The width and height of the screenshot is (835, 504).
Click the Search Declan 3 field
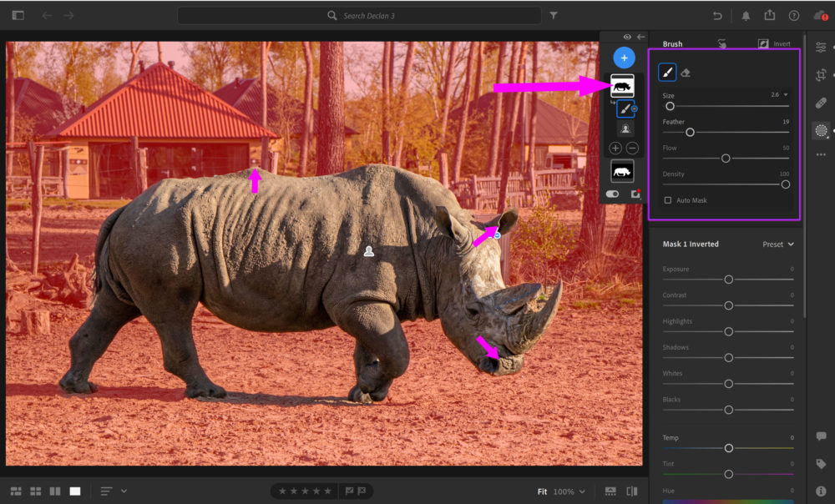pyautogui.click(x=359, y=15)
